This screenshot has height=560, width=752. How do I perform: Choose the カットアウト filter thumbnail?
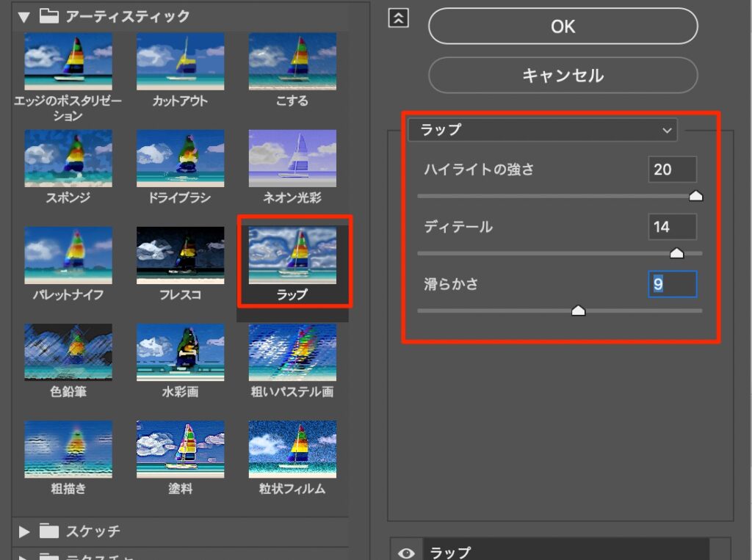click(180, 62)
